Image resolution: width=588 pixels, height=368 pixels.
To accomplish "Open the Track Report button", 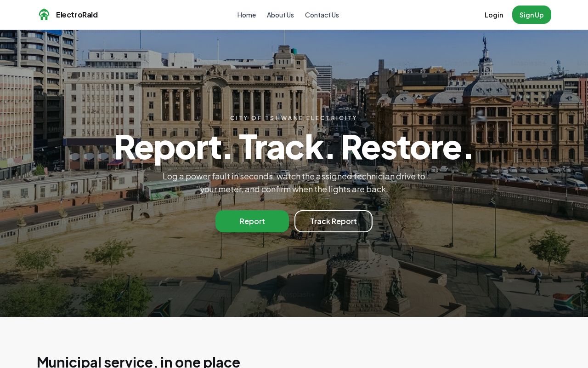I will [334, 221].
